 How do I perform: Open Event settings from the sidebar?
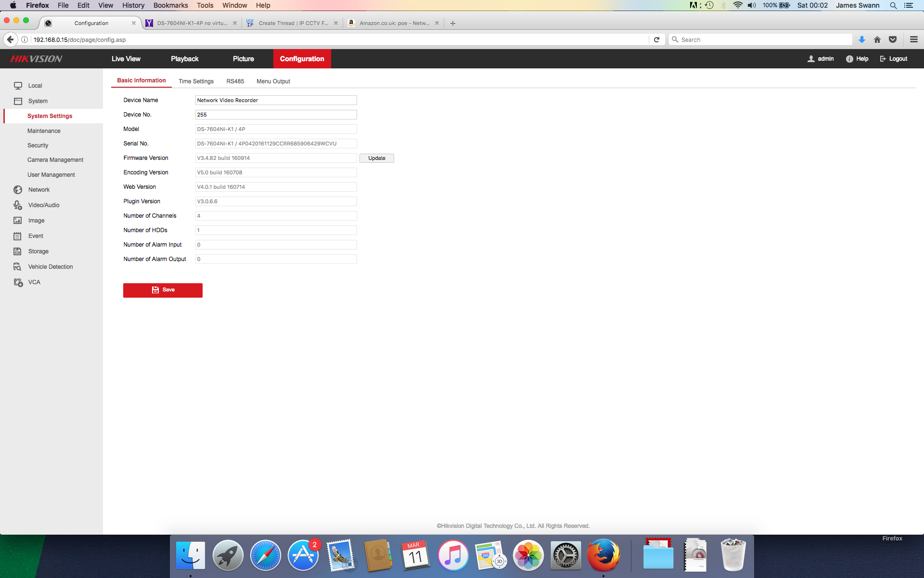click(x=35, y=236)
